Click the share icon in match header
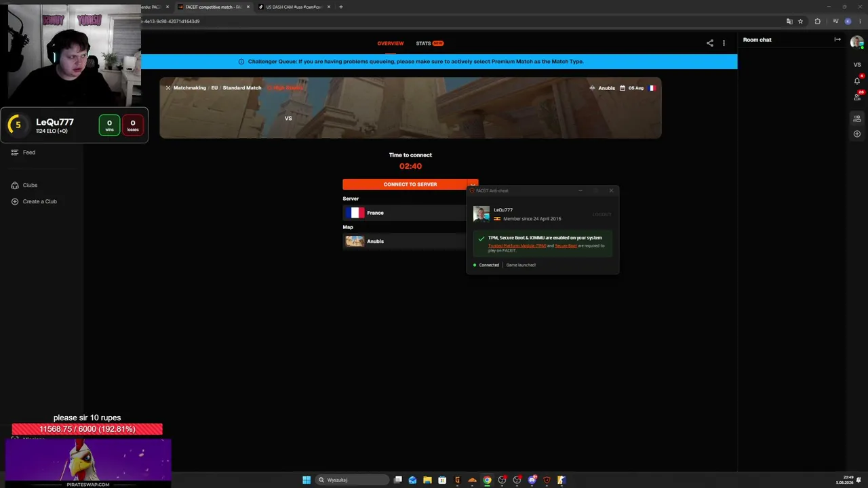Image resolution: width=868 pixels, height=488 pixels. click(710, 43)
